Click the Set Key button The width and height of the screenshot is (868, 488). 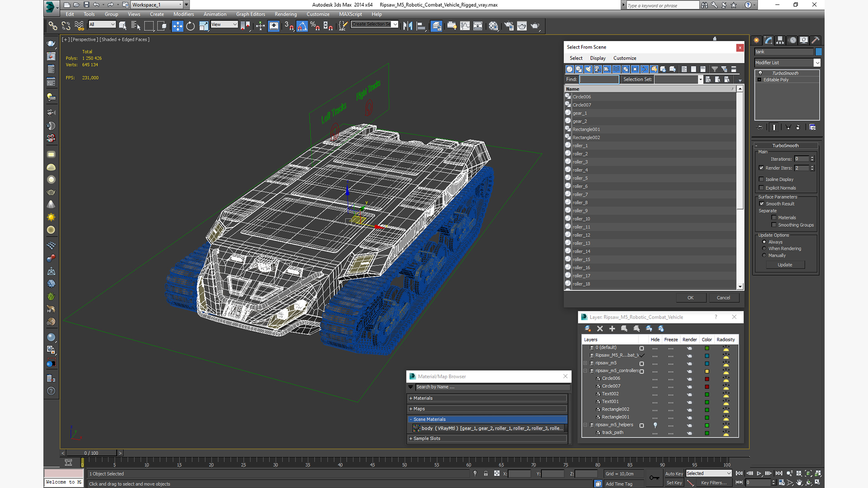pyautogui.click(x=674, y=483)
